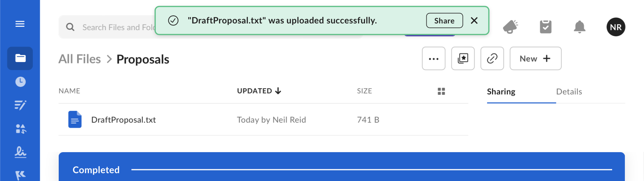The height and width of the screenshot is (181, 644).
Task: Dismiss the upload success notification
Action: click(x=474, y=21)
